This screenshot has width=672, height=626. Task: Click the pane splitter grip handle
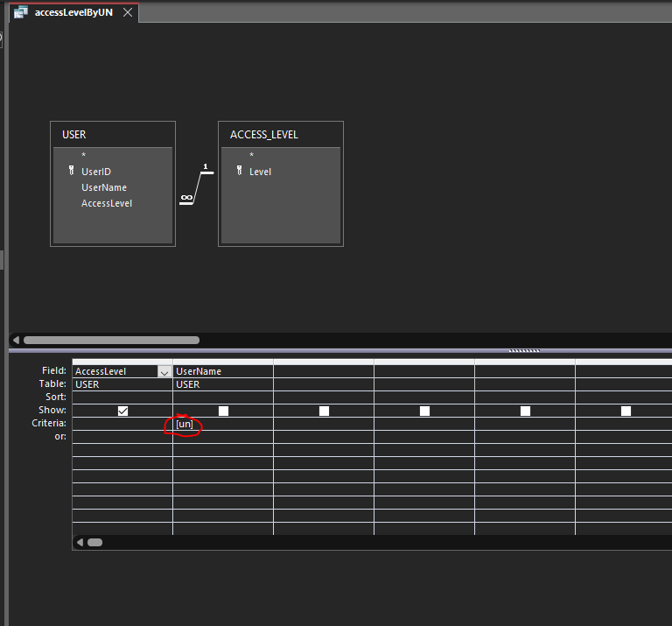tap(524, 351)
